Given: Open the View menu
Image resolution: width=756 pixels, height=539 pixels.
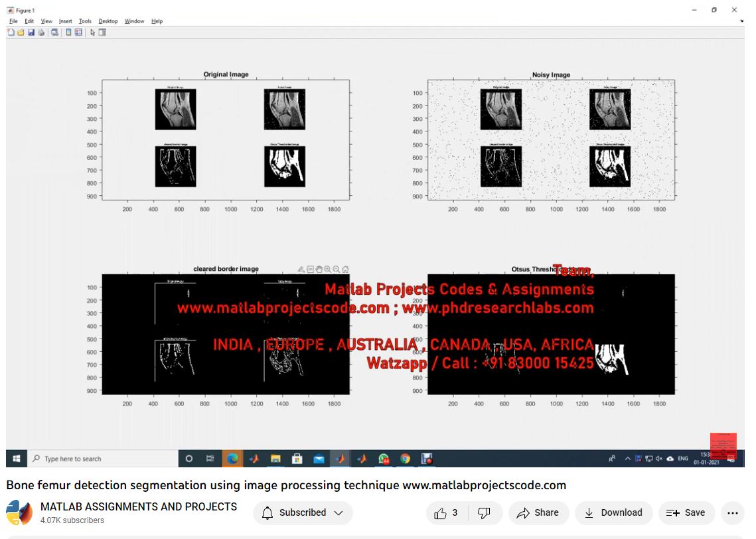Looking at the screenshot, I should (46, 21).
